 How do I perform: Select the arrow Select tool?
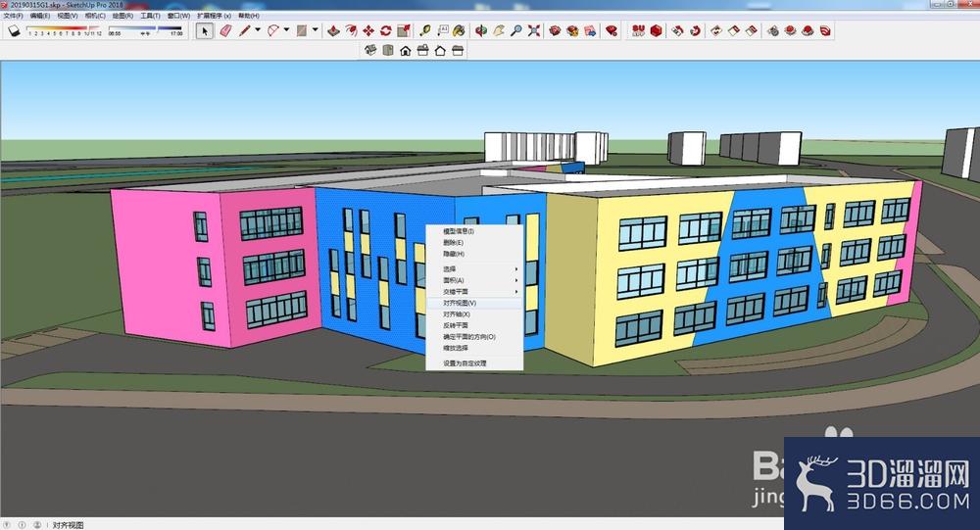[205, 30]
